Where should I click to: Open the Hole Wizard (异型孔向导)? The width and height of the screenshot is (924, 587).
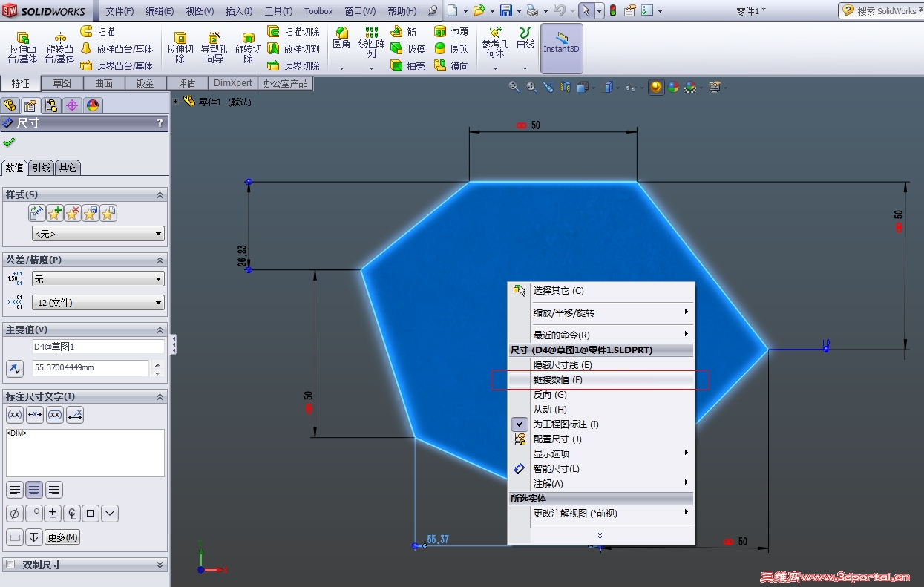[x=214, y=47]
